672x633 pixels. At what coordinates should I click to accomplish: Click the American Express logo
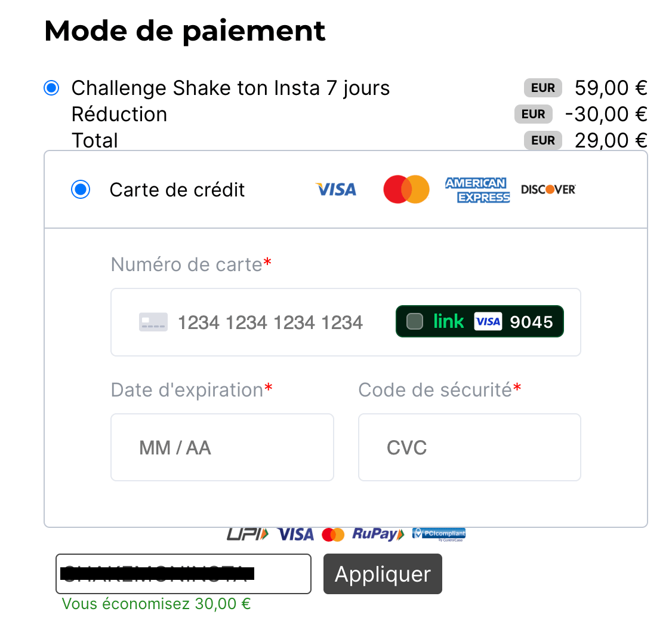[x=477, y=190]
